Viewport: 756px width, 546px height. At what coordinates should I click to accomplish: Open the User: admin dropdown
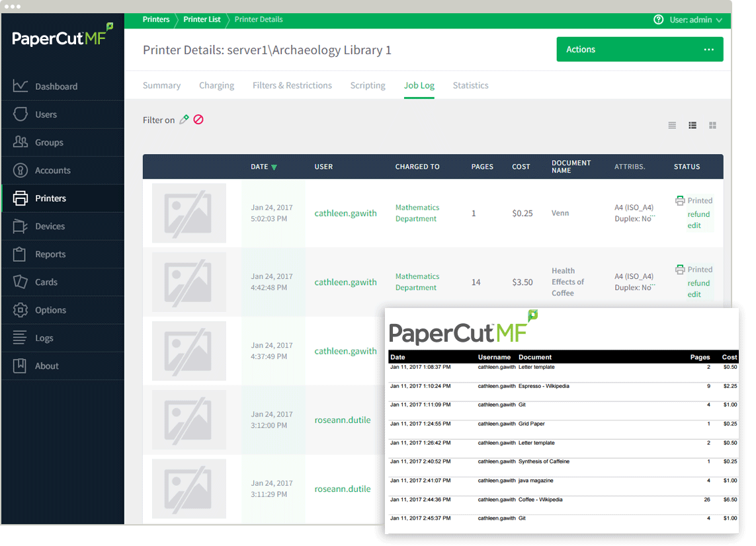(x=696, y=20)
